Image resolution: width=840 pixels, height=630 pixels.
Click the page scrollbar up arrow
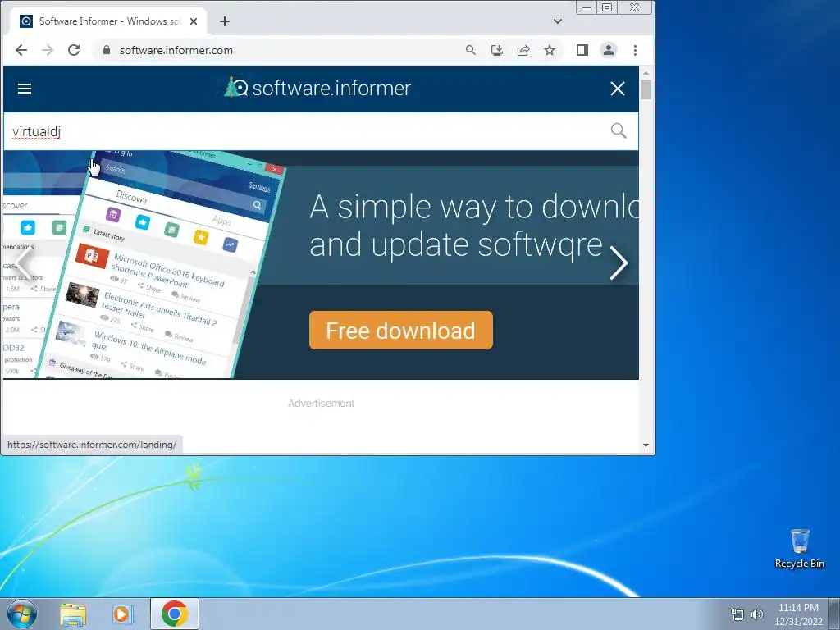(x=646, y=73)
